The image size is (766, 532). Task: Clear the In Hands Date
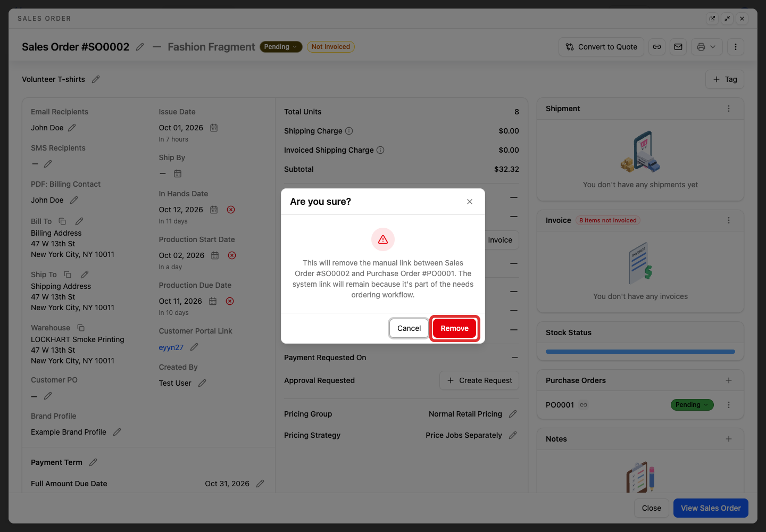pos(231,210)
